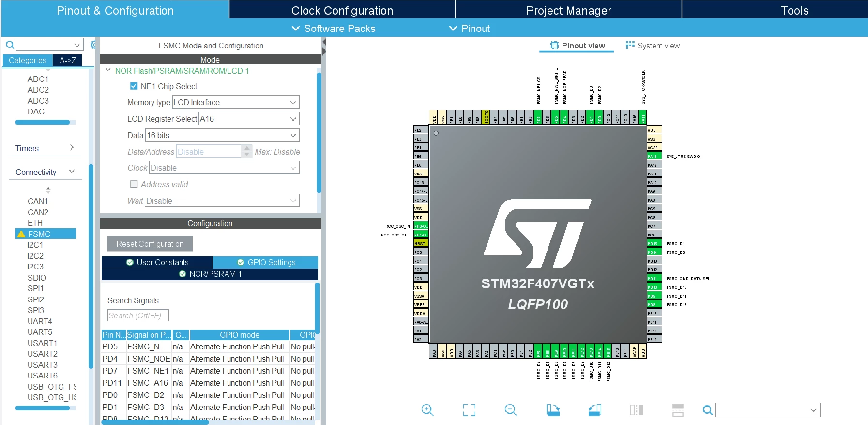Open the Clock dropdown
The image size is (868, 425).
224,168
